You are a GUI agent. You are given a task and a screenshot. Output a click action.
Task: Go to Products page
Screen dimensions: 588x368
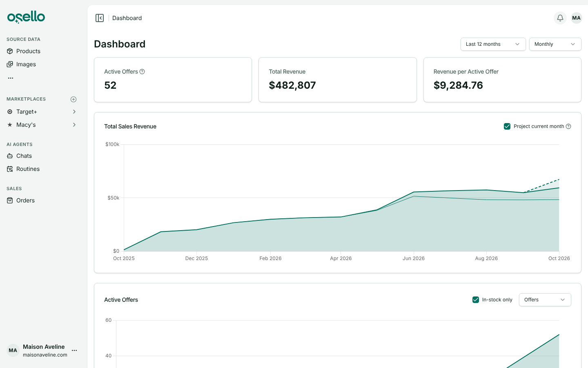point(28,51)
